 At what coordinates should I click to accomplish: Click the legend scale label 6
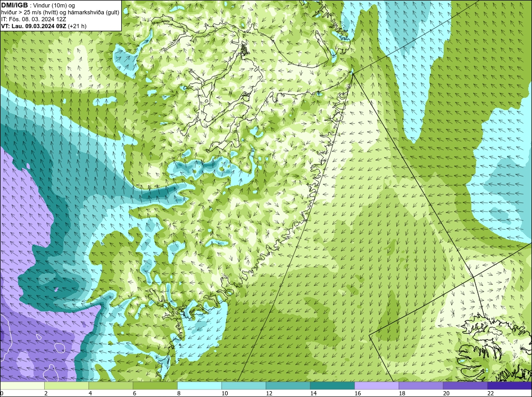click(x=135, y=393)
